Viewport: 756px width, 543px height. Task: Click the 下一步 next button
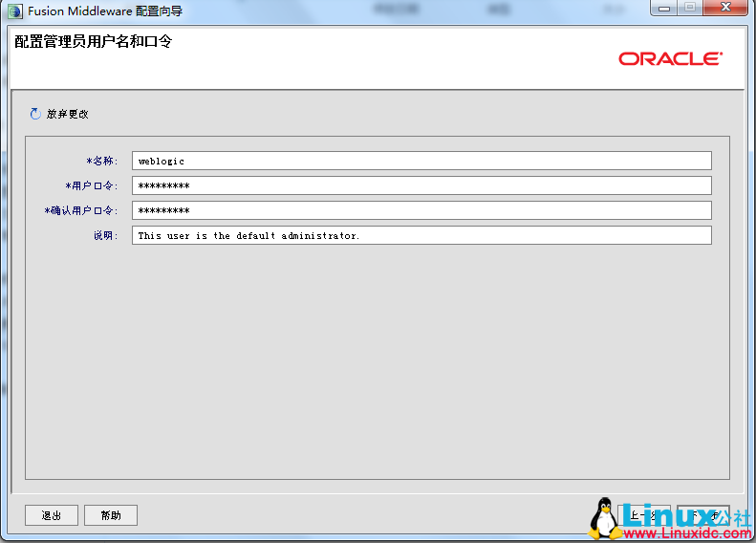703,515
